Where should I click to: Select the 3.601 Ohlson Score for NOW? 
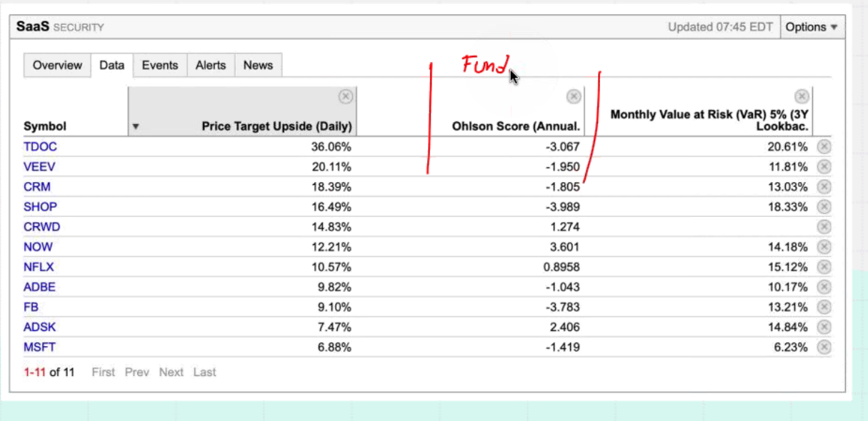566,247
